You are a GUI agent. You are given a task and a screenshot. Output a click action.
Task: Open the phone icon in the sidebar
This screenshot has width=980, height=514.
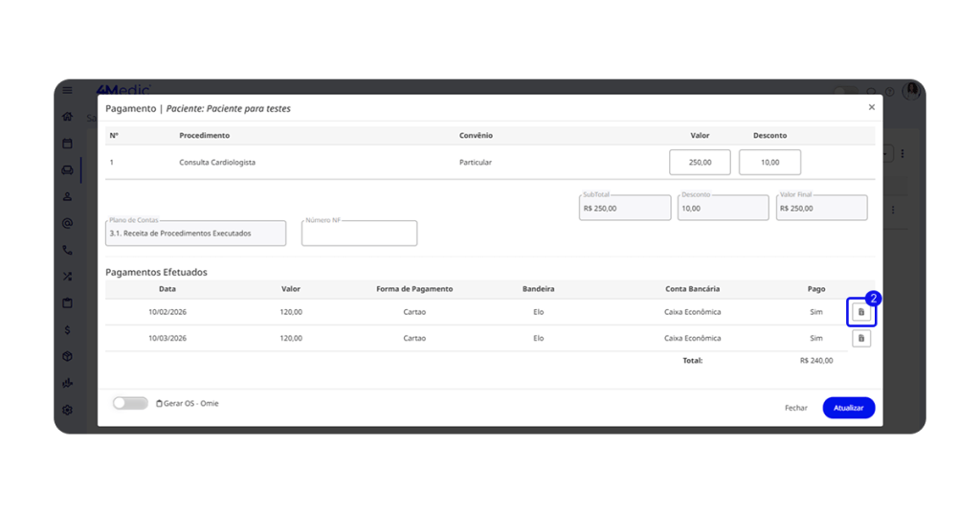pyautogui.click(x=67, y=250)
